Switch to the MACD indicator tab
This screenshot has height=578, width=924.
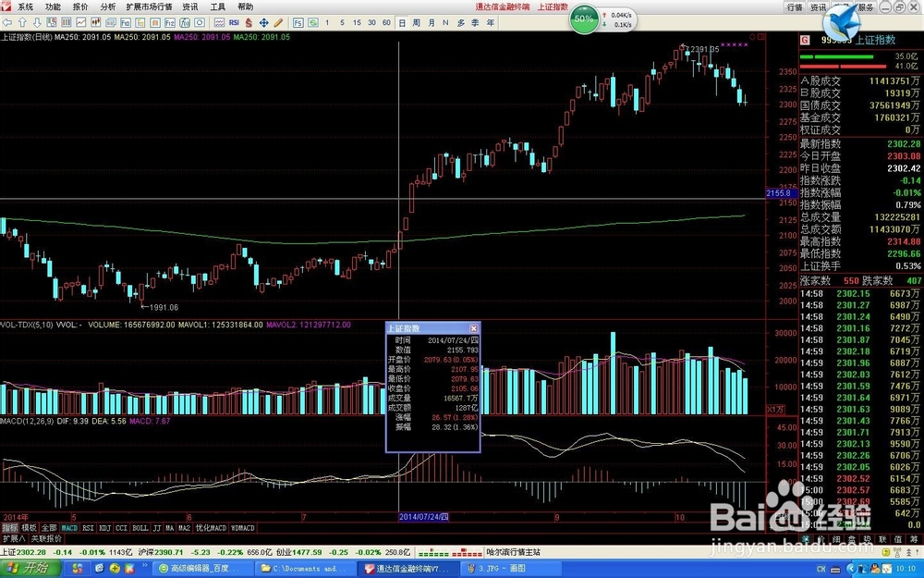[x=69, y=528]
